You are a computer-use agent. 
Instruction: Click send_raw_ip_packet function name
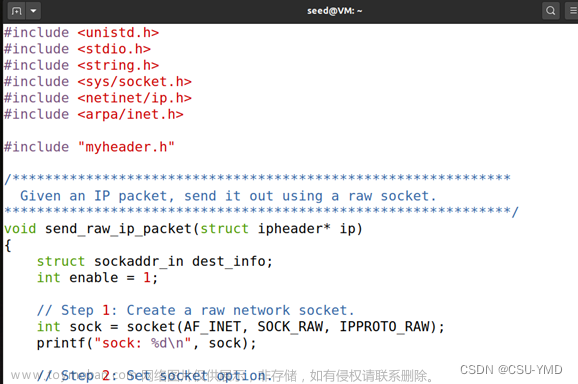coord(118,229)
